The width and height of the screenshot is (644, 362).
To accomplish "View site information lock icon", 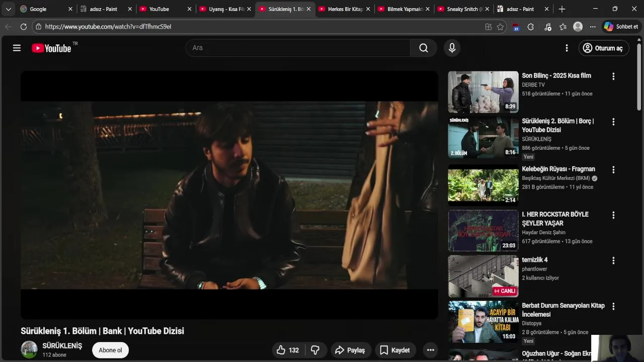I will click(x=38, y=27).
